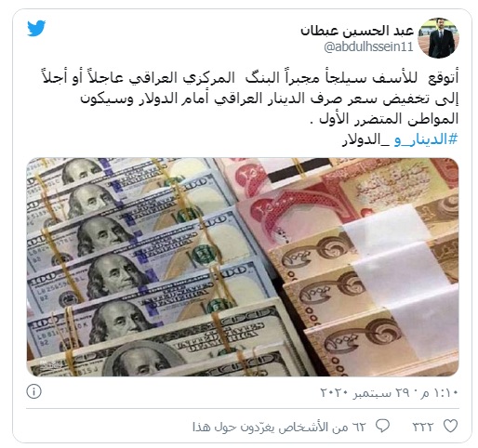Screen dimensions: 478x448
Task: View the currency photo attached to tweet
Action: pos(243,267)
